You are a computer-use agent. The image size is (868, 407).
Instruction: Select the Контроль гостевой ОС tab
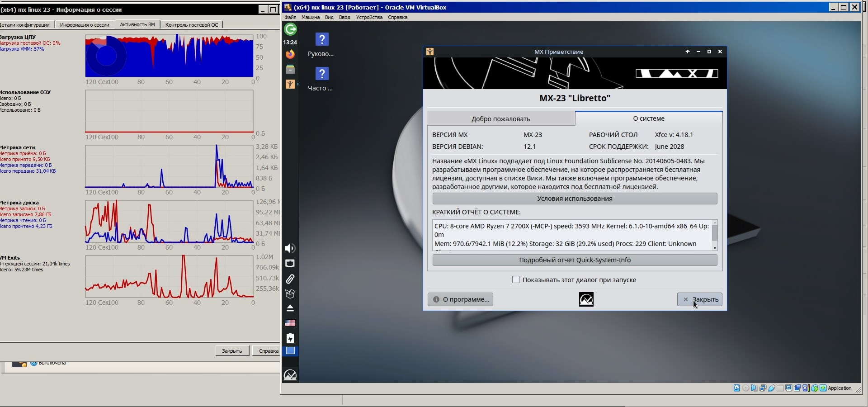(192, 25)
